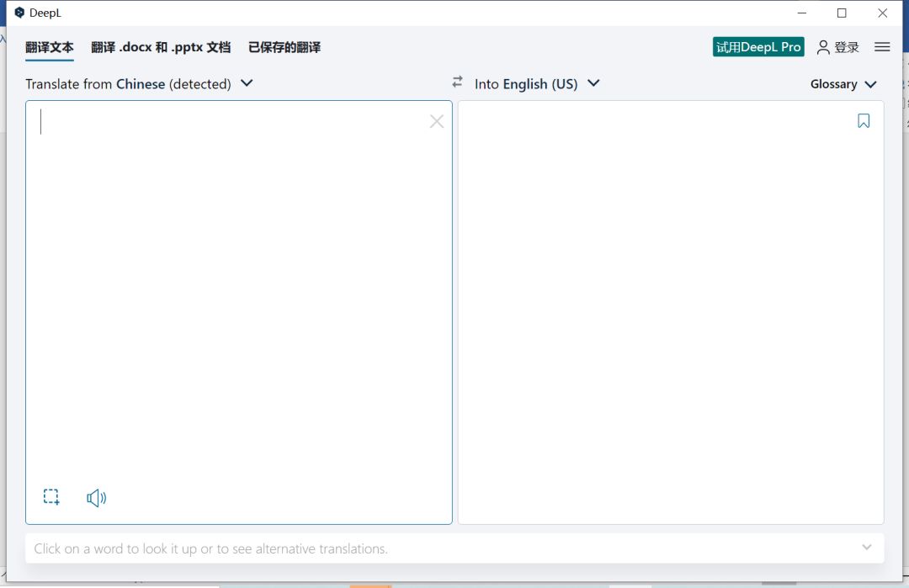909x588 pixels.
Task: Click the dictionary lookup bar text area
Action: coord(337,548)
